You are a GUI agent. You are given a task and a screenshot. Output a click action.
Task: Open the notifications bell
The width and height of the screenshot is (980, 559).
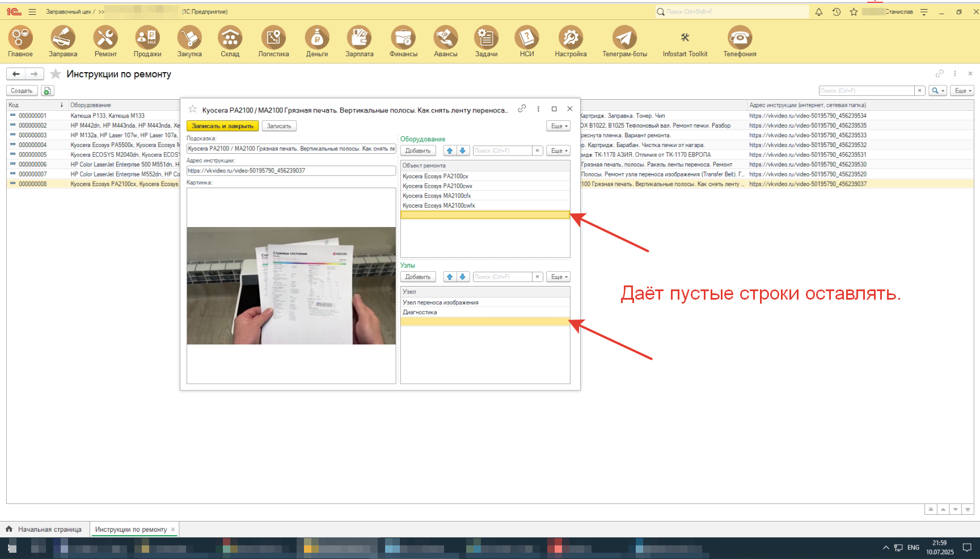[x=819, y=12]
